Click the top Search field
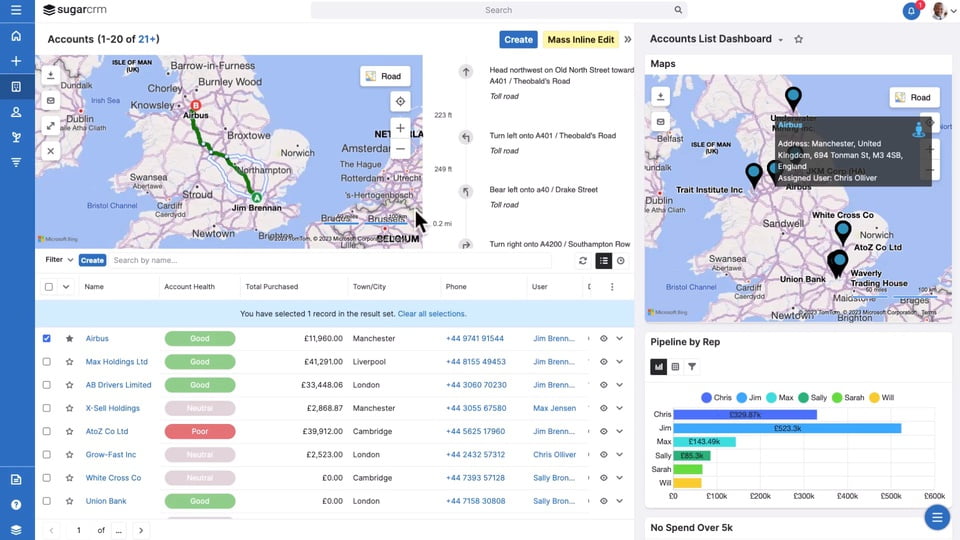 click(498, 10)
